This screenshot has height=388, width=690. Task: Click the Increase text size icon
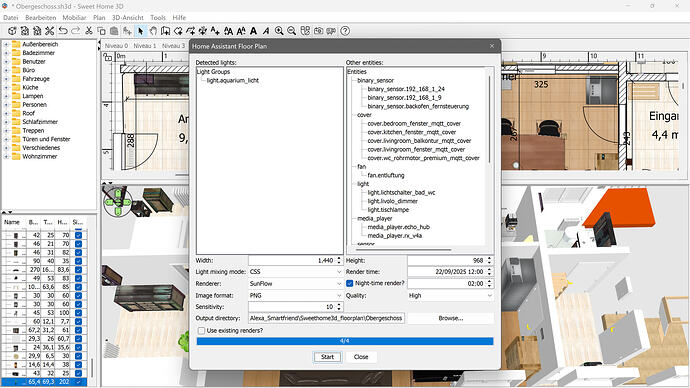228,31
